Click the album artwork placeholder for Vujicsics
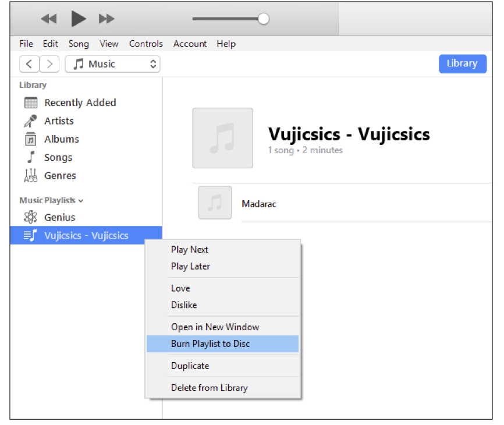The image size is (504, 425). (222, 137)
